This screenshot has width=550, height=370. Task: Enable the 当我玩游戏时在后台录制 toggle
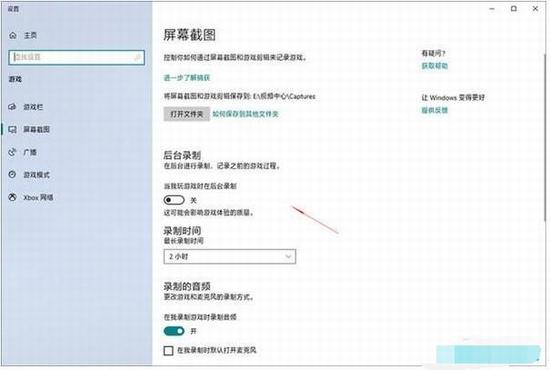point(174,200)
